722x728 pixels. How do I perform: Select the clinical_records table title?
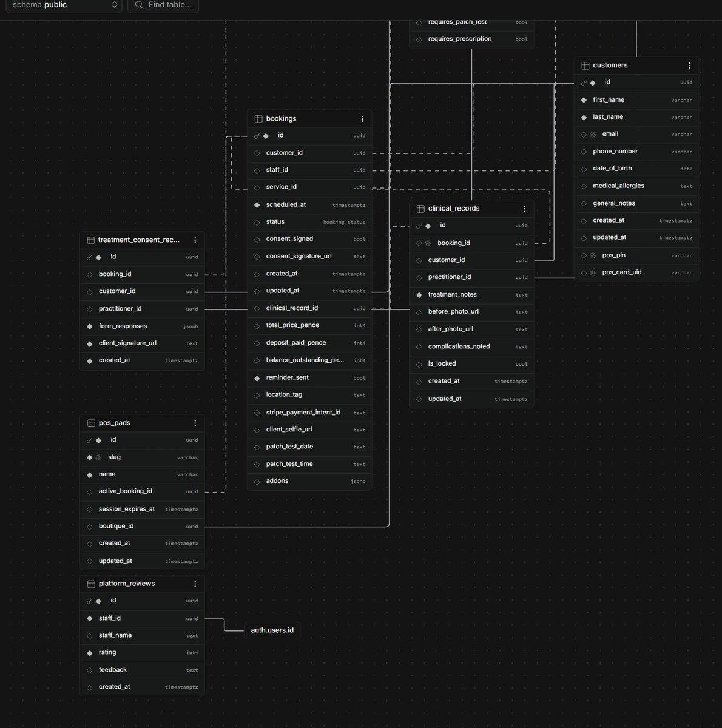click(x=454, y=209)
